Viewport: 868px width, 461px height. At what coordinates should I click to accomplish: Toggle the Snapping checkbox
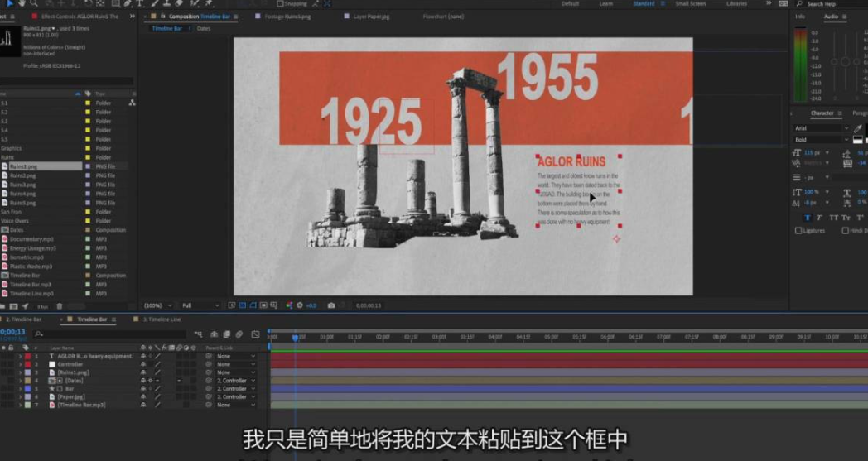coord(280,4)
